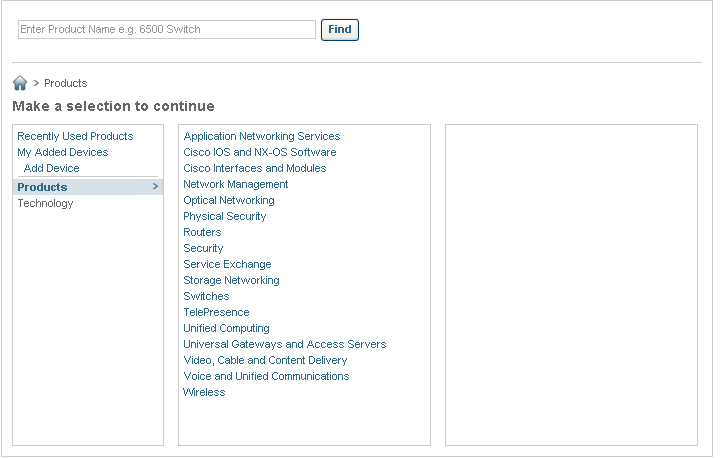Choose Routers from the product list
This screenshot has width=720, height=458.
[202, 232]
